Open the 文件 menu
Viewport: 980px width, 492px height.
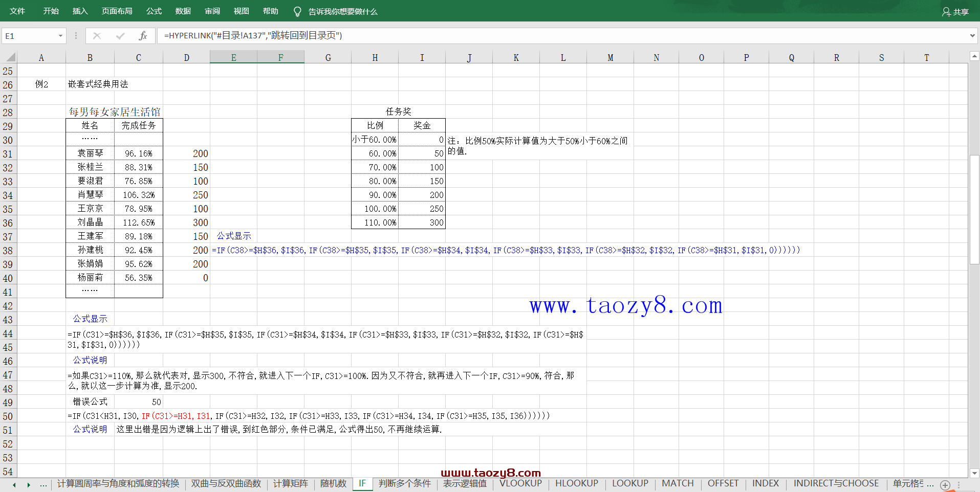pyautogui.click(x=17, y=11)
